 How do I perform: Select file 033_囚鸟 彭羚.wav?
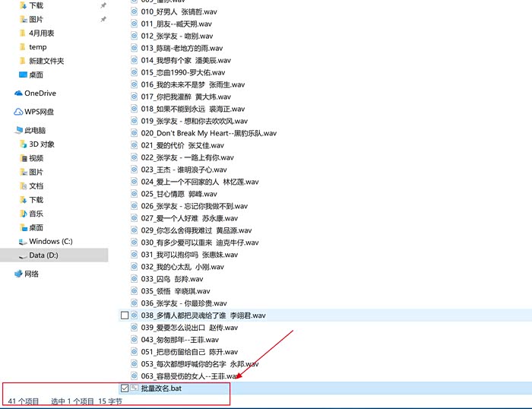[x=172, y=279]
